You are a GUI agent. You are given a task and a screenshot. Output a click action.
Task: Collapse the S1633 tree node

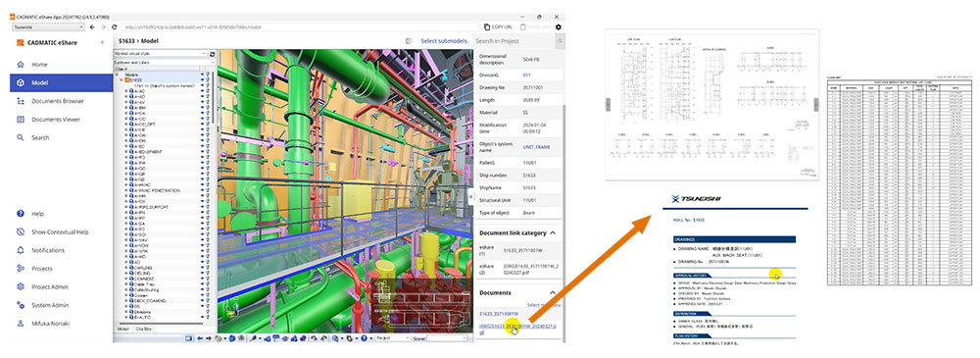tap(122, 80)
